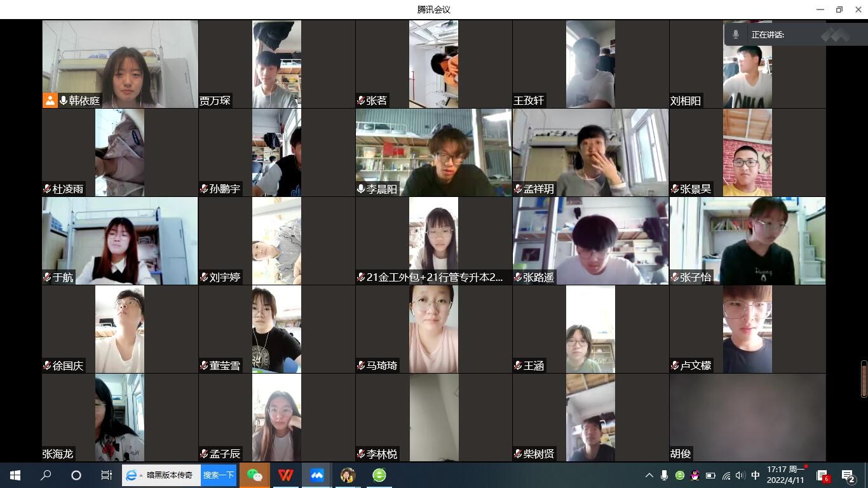Expand the hidden system tray icons chevron
868x488 pixels.
click(649, 475)
